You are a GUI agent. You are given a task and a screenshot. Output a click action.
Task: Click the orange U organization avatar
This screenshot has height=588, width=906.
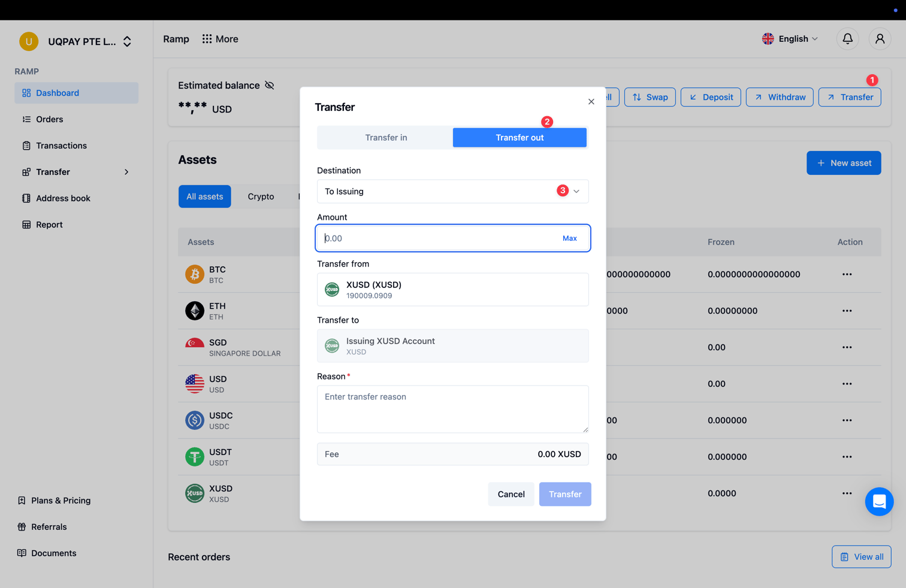click(29, 41)
